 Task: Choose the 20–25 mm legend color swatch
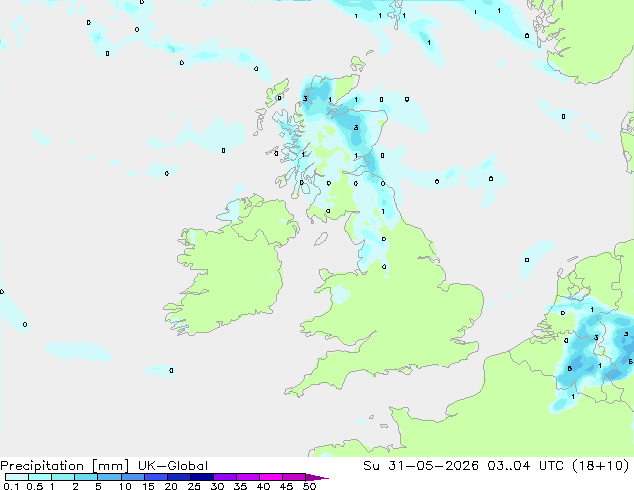[178, 477]
